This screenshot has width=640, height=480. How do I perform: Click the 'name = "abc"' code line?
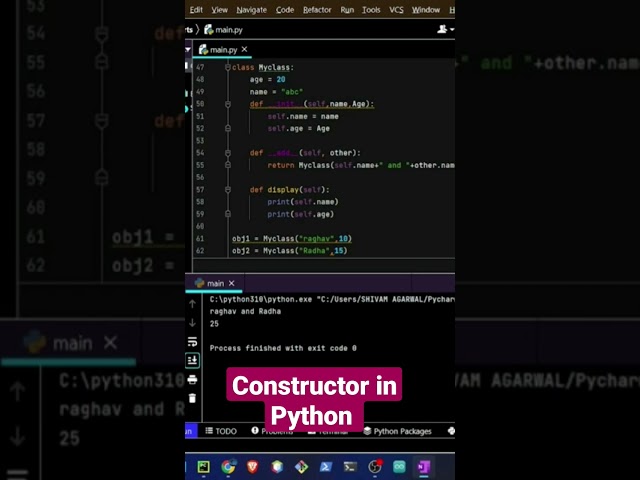pos(276,92)
